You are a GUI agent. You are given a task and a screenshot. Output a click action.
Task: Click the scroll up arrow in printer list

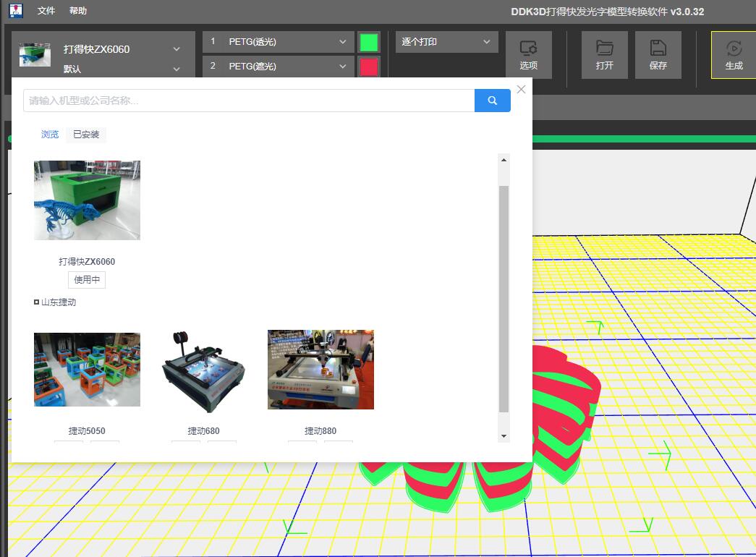pyautogui.click(x=504, y=160)
